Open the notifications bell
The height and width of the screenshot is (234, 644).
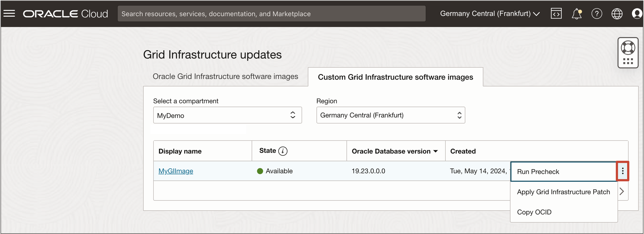[x=576, y=14]
